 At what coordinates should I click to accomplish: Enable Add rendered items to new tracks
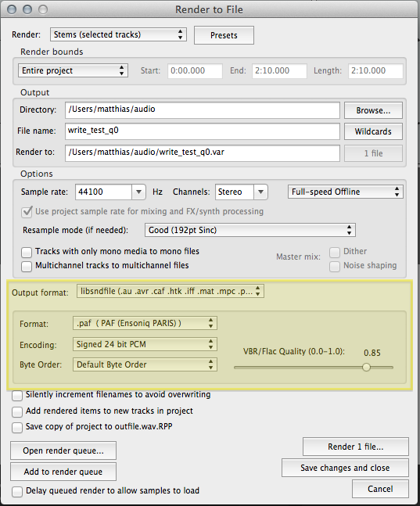click(x=17, y=411)
